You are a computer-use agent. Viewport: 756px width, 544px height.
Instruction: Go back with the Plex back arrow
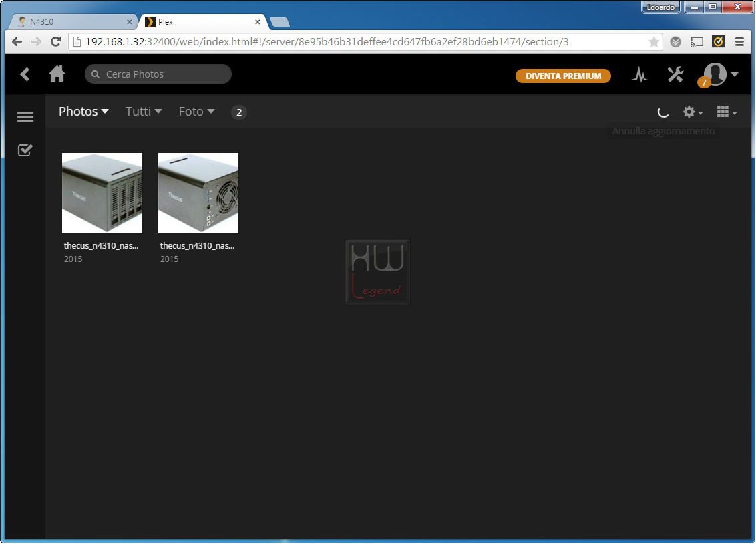25,74
